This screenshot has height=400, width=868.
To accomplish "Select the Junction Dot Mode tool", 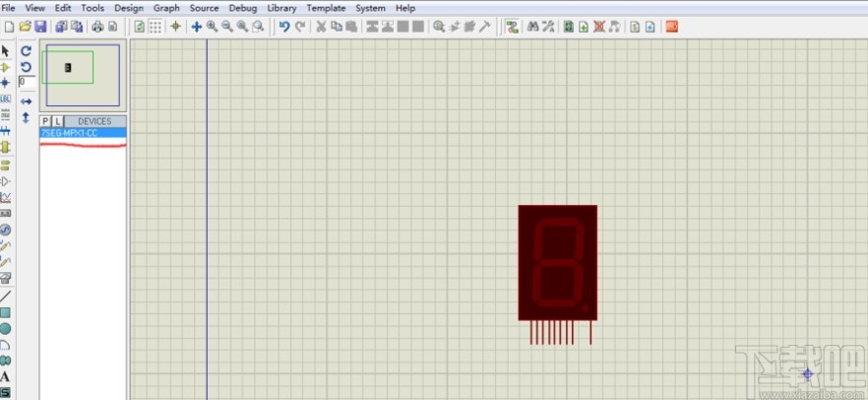I will pos(6,83).
